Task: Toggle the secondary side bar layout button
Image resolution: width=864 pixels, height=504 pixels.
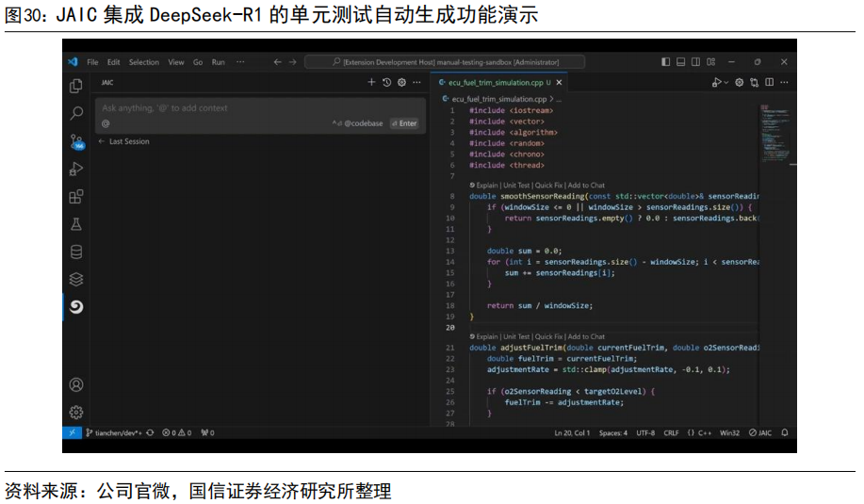Action: point(696,62)
